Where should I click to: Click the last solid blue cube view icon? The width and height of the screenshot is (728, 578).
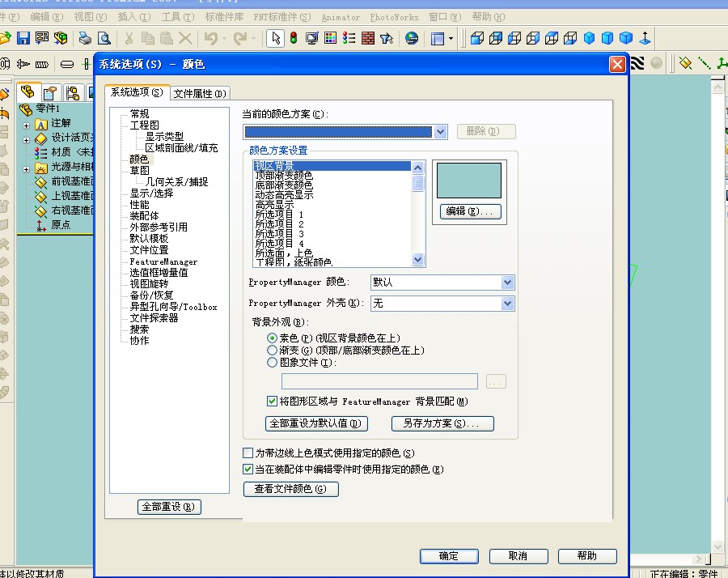coord(626,38)
